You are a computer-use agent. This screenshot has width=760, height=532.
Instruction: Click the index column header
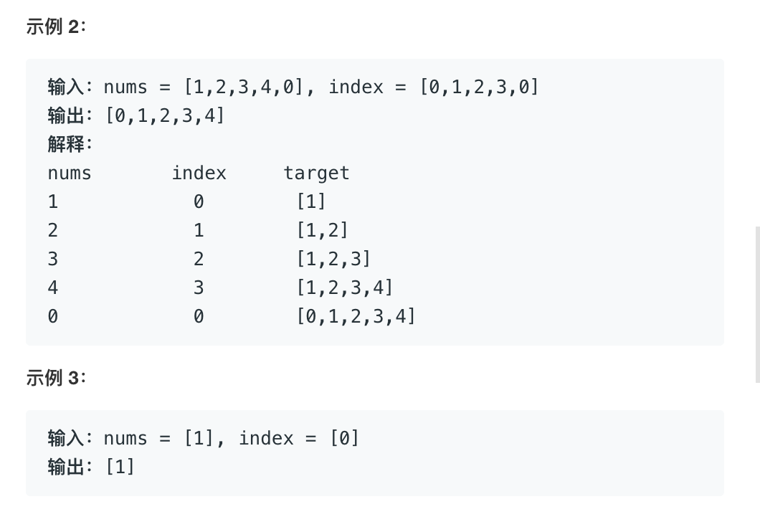click(x=199, y=173)
